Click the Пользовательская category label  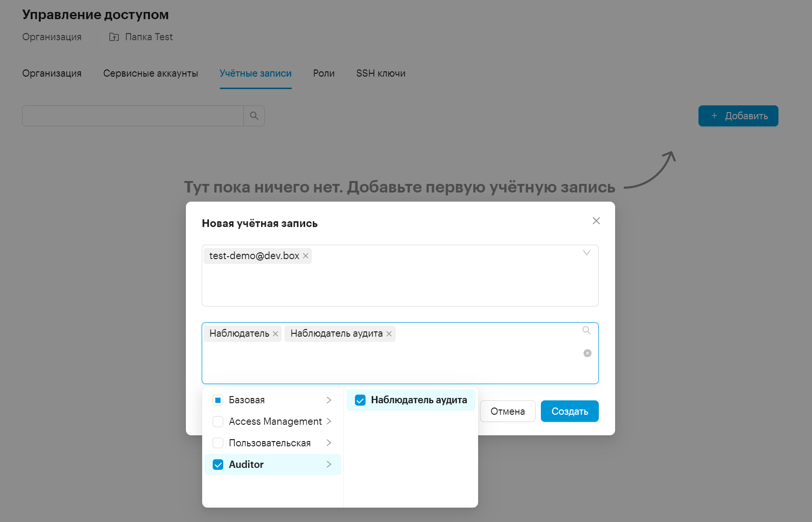(x=270, y=443)
